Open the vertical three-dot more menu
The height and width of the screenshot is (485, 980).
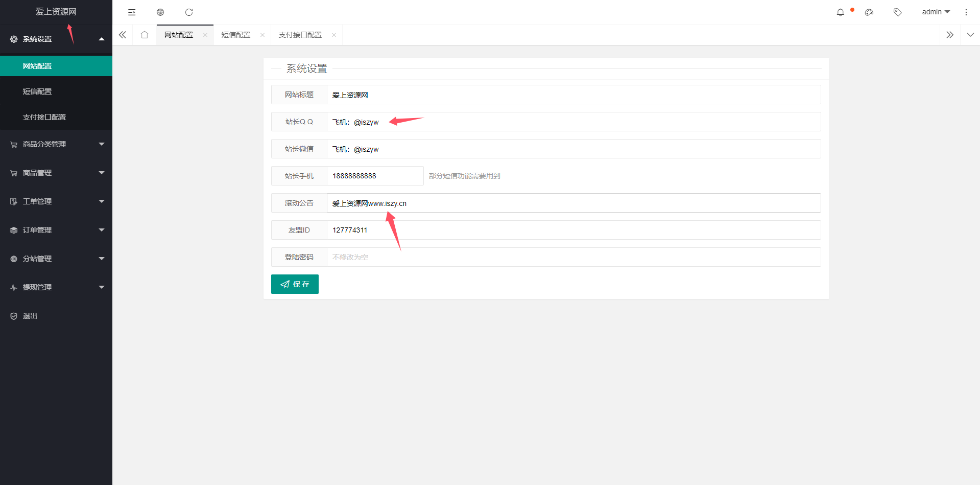point(966,12)
